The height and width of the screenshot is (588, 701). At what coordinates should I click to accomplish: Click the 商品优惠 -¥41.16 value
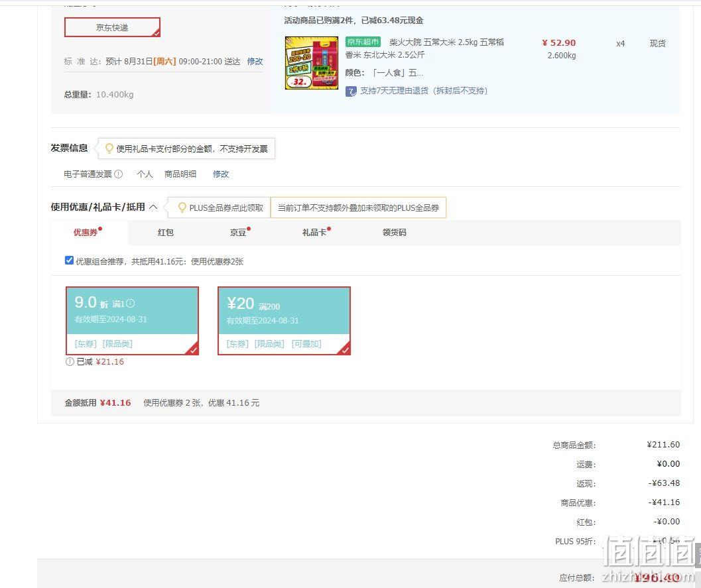(664, 502)
